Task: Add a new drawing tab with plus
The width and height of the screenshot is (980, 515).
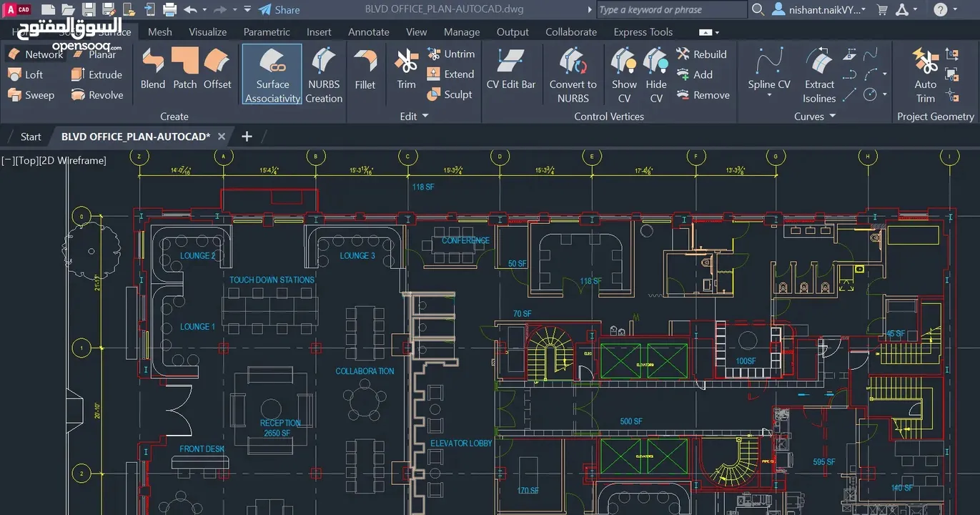Action: [x=247, y=137]
